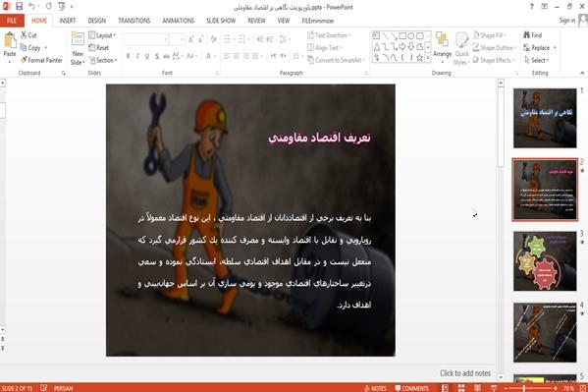The height and width of the screenshot is (392, 588).
Task: Open Find in the Editing group
Action: coord(533,35)
